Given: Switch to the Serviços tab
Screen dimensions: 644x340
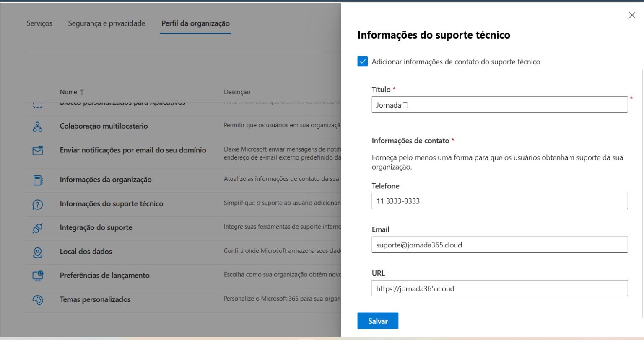Looking at the screenshot, I should [39, 23].
